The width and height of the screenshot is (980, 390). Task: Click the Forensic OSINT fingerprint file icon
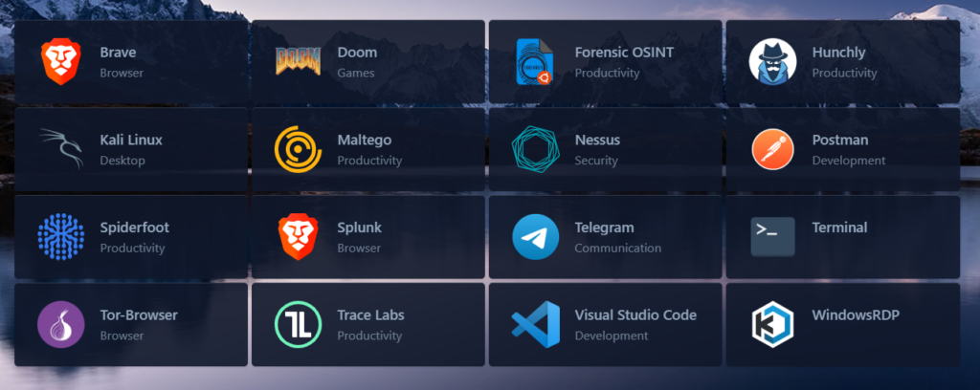535,62
